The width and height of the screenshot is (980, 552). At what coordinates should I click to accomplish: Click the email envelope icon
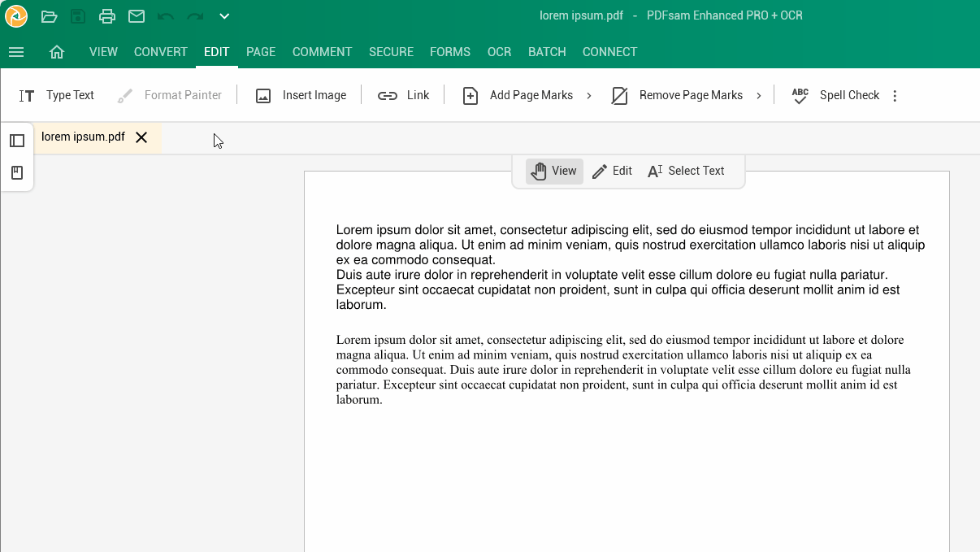(x=137, y=16)
